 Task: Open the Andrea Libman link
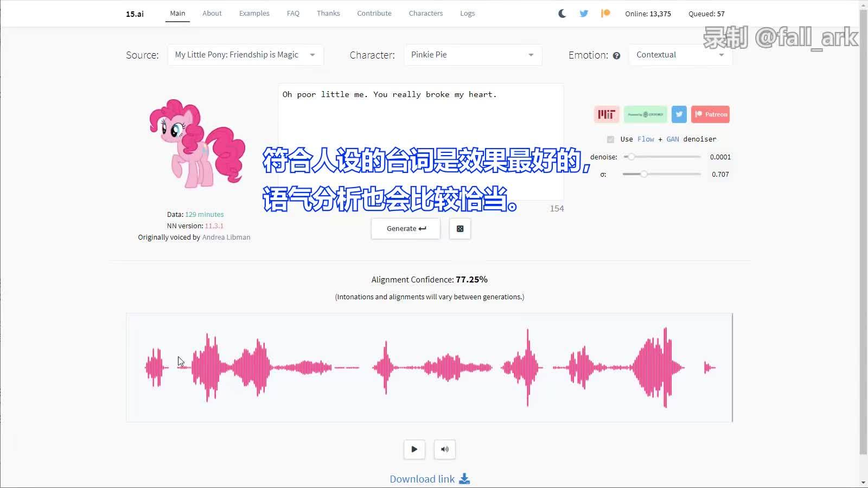click(226, 237)
